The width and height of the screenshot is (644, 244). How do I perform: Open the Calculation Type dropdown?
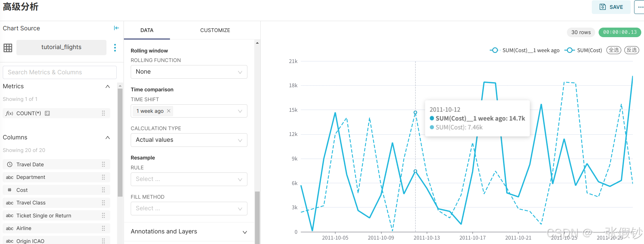[189, 140]
